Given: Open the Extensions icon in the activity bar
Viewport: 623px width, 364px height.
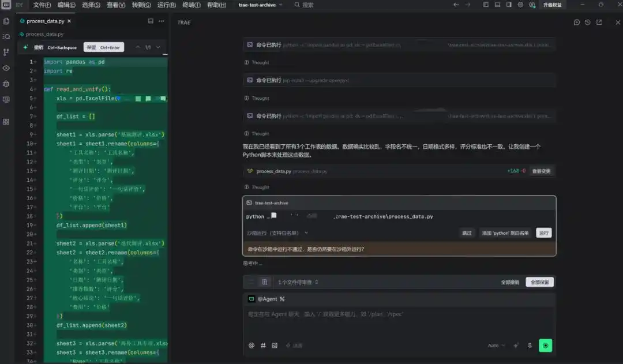Looking at the screenshot, I should (x=6, y=122).
